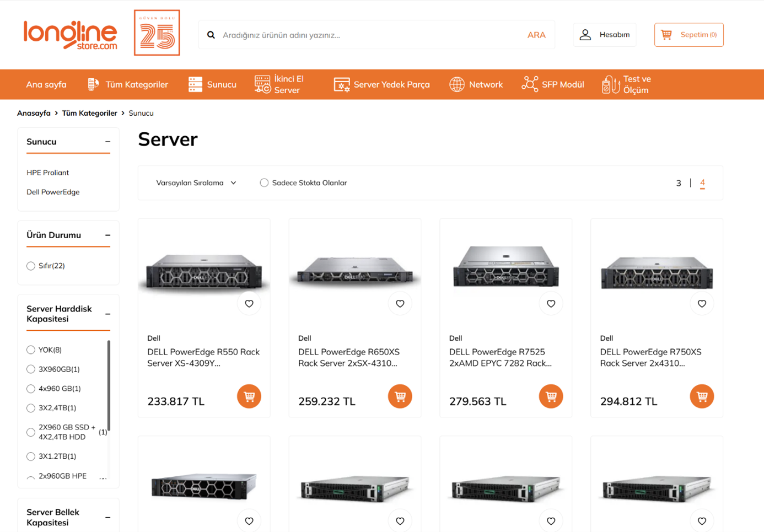Enable Sadece Stokta Olanlar filter
Image resolution: width=764 pixels, height=532 pixels.
(x=265, y=183)
